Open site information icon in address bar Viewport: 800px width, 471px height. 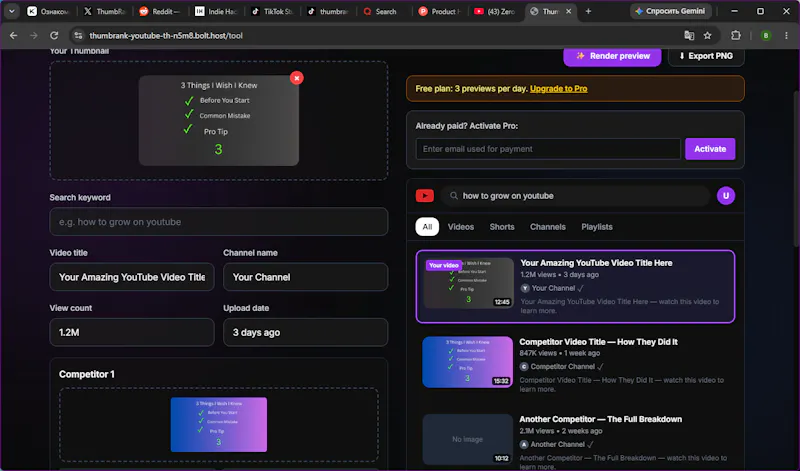pos(78,35)
